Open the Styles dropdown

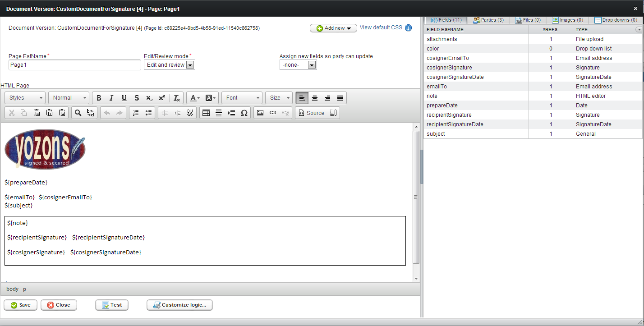[x=25, y=98]
